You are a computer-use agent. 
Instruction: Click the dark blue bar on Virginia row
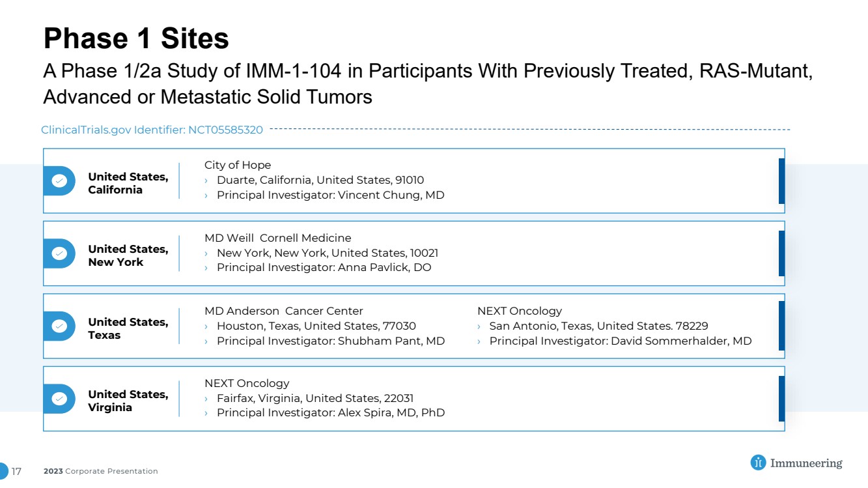pos(781,399)
